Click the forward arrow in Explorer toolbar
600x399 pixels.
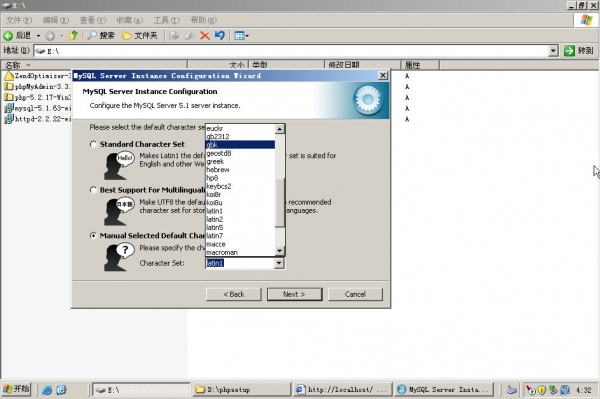50,36
